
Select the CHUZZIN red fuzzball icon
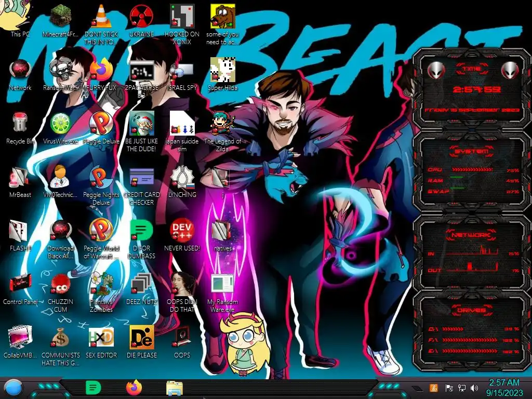point(61,284)
